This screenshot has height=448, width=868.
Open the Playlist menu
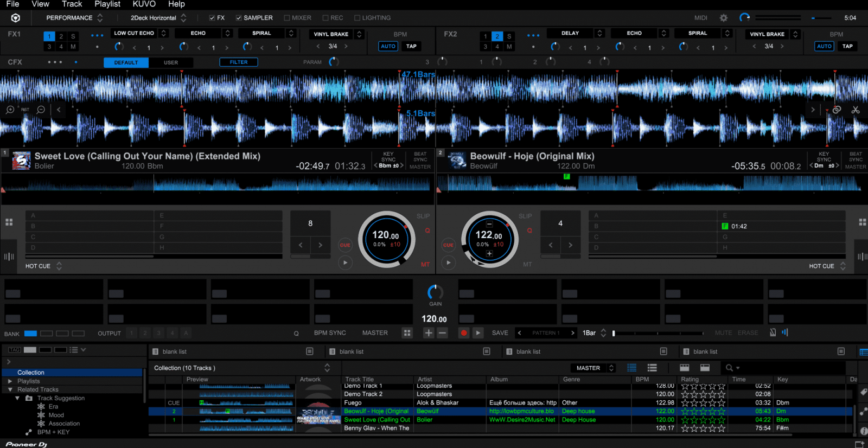click(x=107, y=4)
